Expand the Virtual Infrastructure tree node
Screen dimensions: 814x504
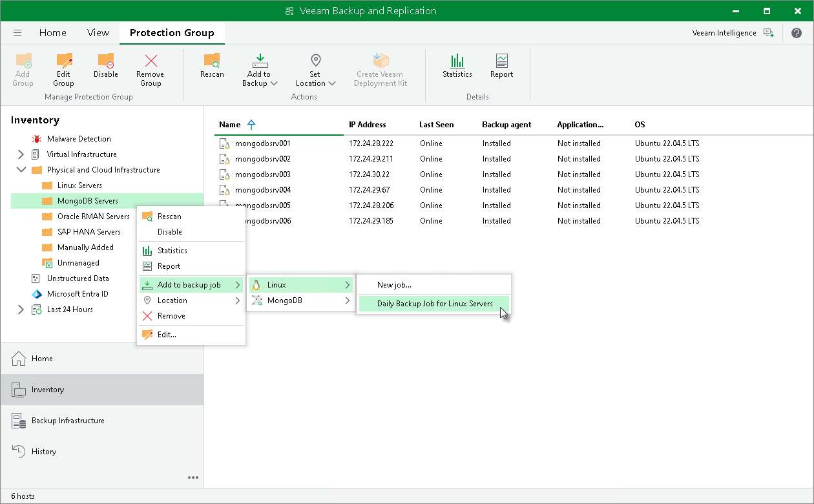click(x=21, y=154)
